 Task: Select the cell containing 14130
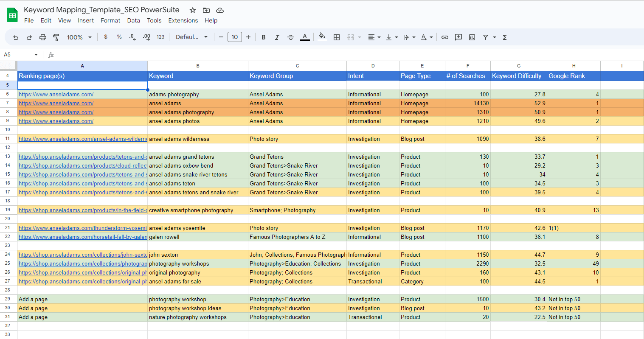pos(468,104)
